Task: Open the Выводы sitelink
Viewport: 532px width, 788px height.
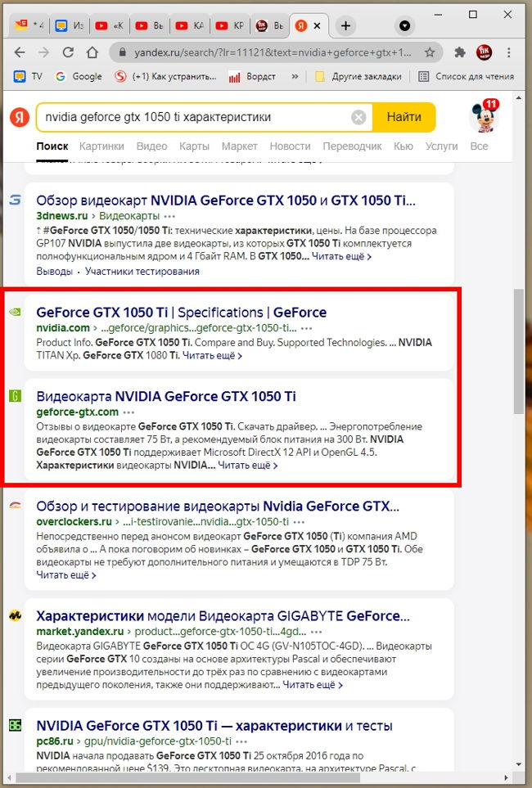Action: pos(54,272)
